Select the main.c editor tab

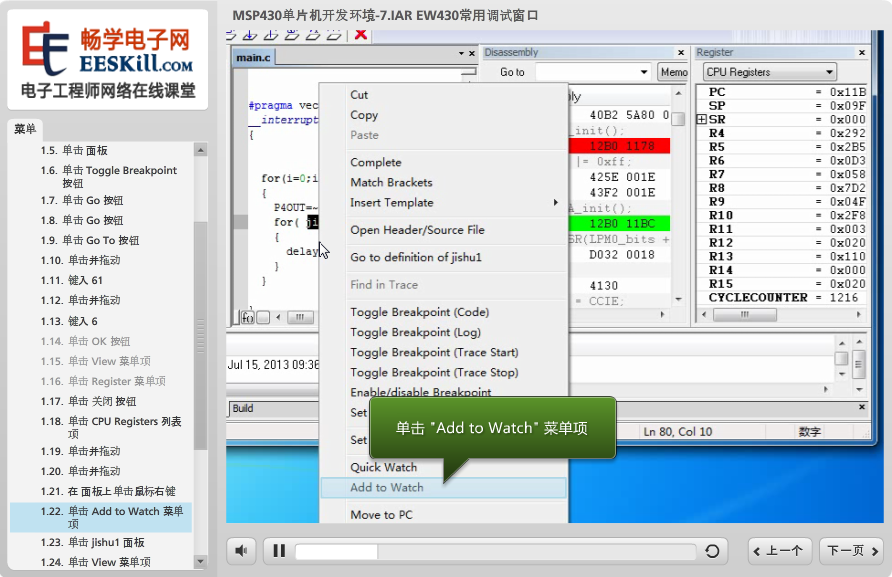(253, 57)
